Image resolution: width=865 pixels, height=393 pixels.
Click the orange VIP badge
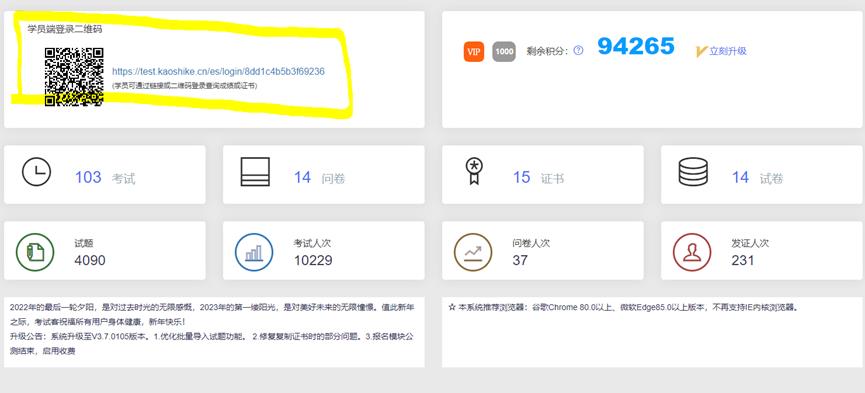(x=474, y=51)
